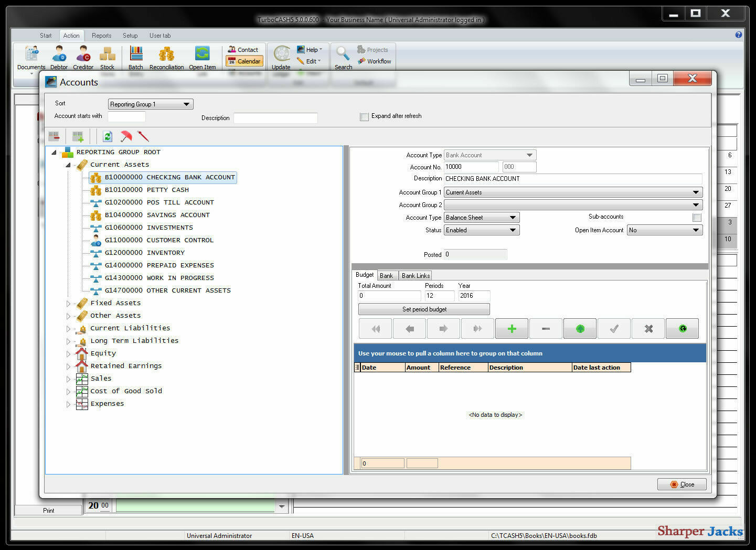This screenshot has height=550, width=756.
Task: Expand the Expenses tree node
Action: coord(68,404)
